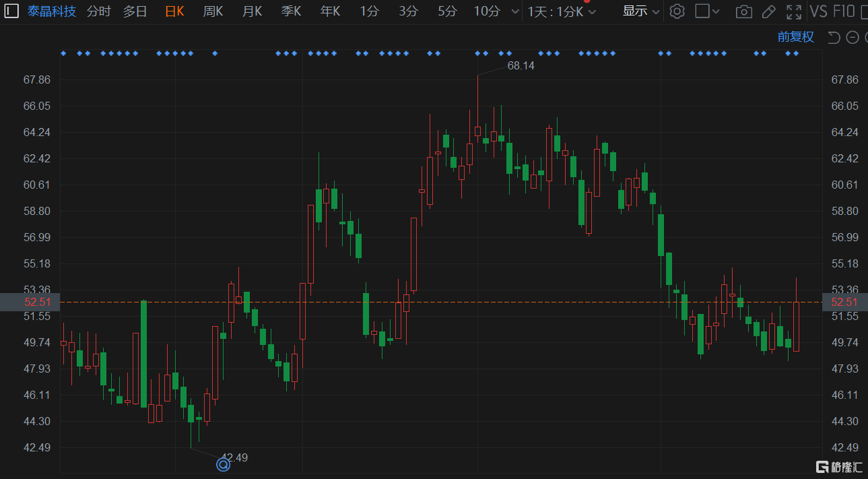Toggle the sidebar panel icon beside 泰晶科技
868x479 pixels.
tap(12, 11)
